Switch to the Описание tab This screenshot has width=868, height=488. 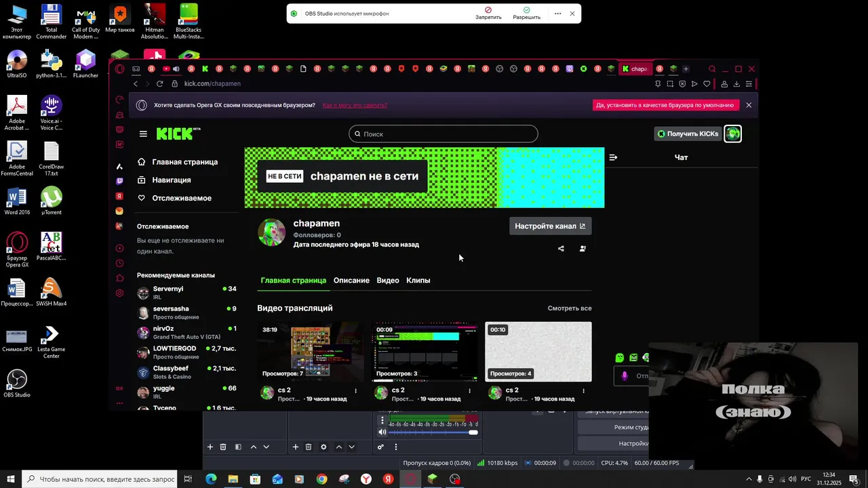click(351, 281)
